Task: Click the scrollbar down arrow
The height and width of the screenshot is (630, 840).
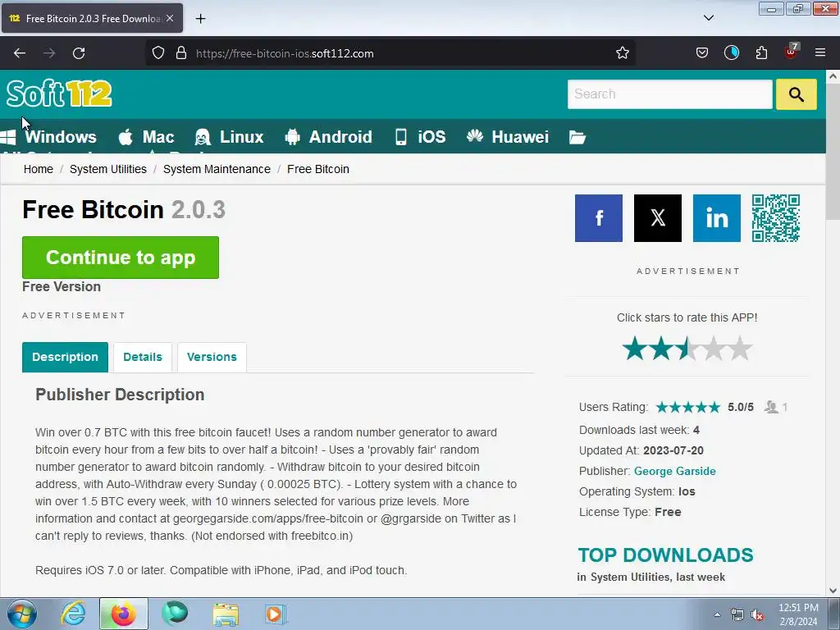Action: pos(833,591)
